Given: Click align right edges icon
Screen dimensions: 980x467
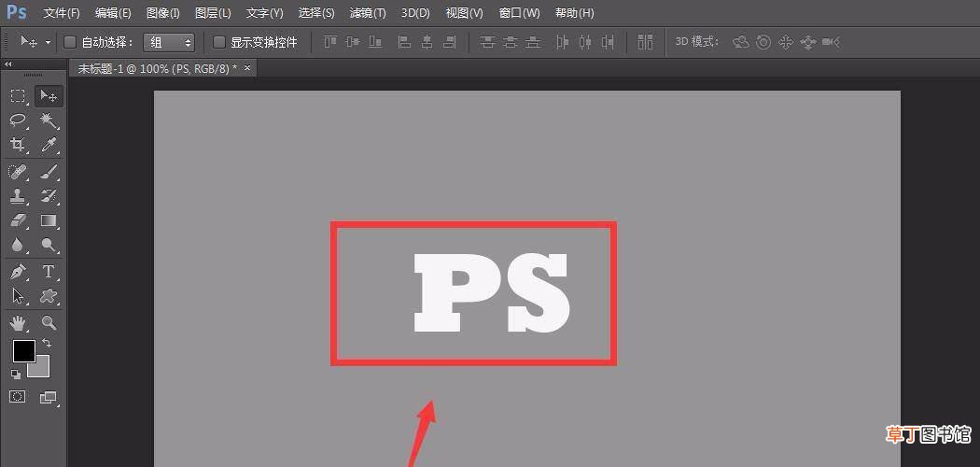Looking at the screenshot, I should point(449,42).
